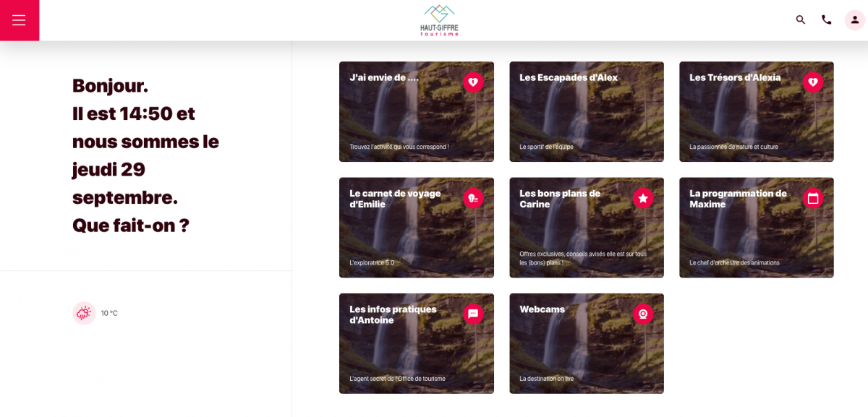Click the webcam icon on Webcams card
Viewport: 868px width, 417px height.
click(643, 314)
